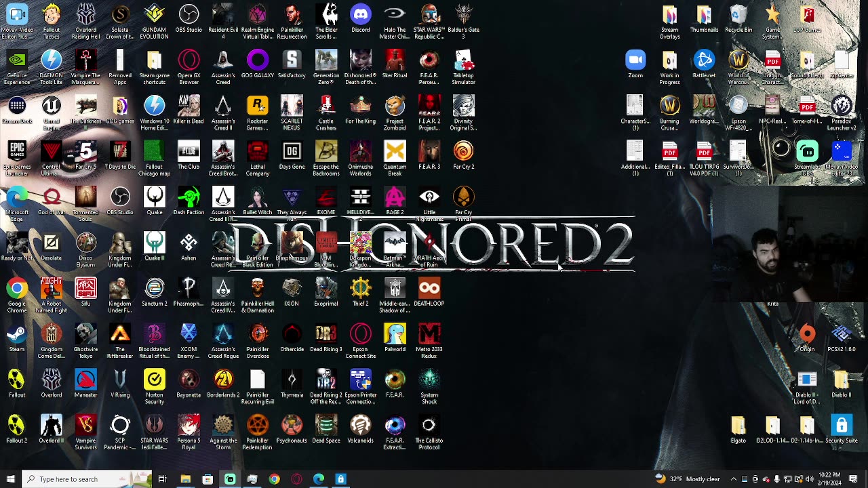Open Chrome from the taskbar
This screenshot has width=868, height=488.
coord(274,479)
